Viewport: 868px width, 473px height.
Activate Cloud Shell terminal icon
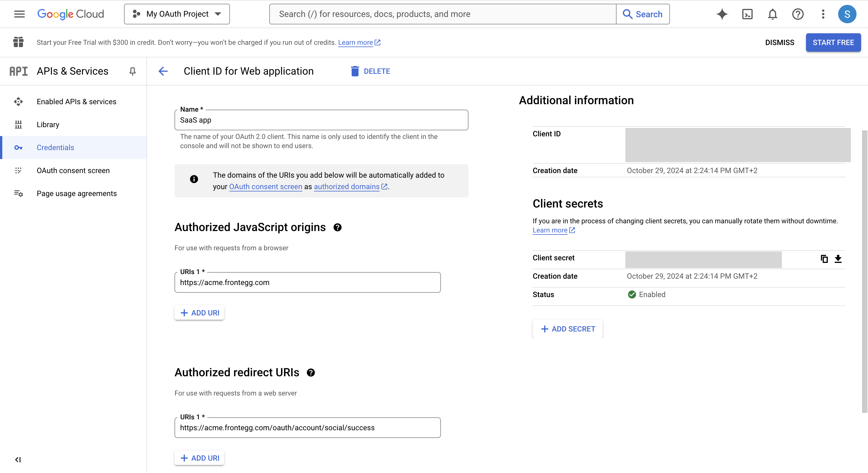coord(747,14)
